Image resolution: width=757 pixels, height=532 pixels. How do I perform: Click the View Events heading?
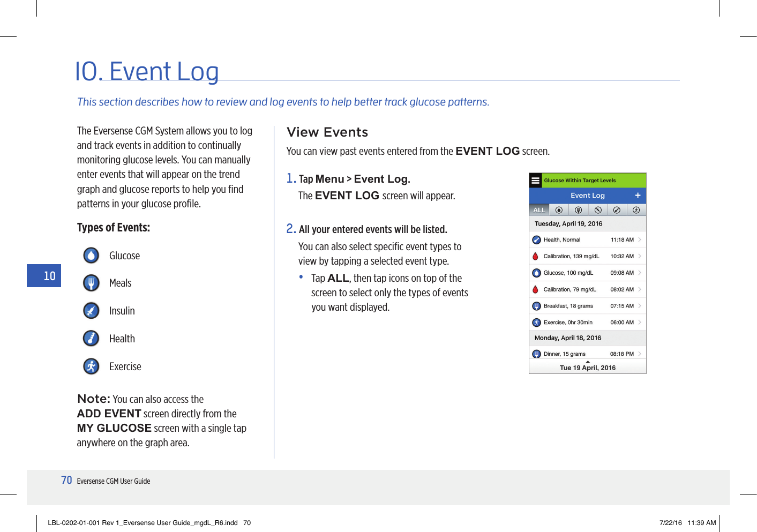327,132
